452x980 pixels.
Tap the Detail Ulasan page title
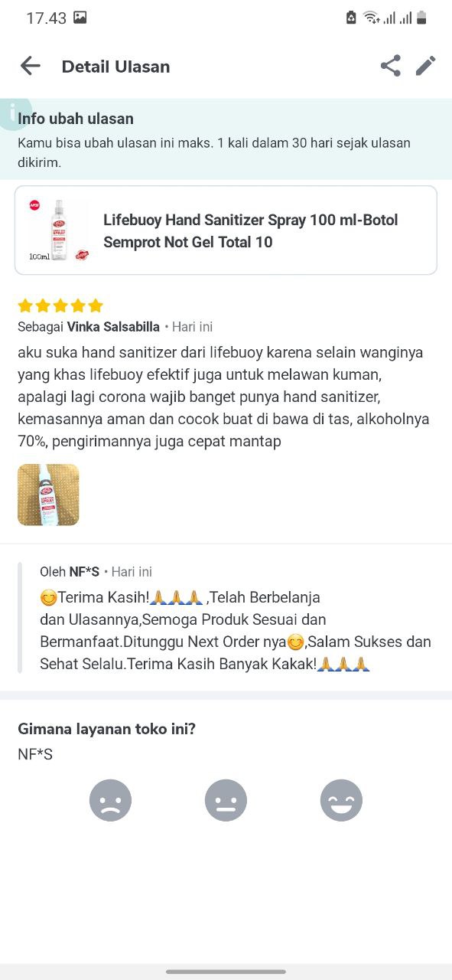[x=115, y=67]
